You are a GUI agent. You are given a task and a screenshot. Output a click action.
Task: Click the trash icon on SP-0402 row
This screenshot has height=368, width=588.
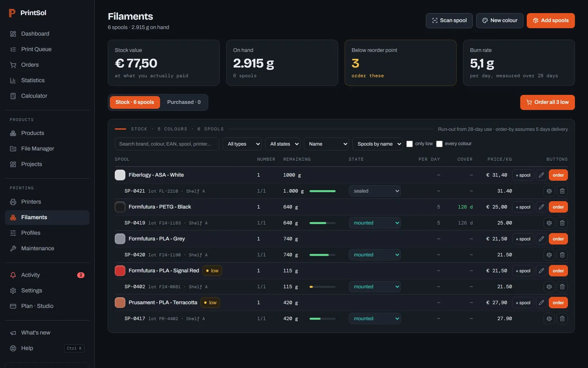coord(562,287)
